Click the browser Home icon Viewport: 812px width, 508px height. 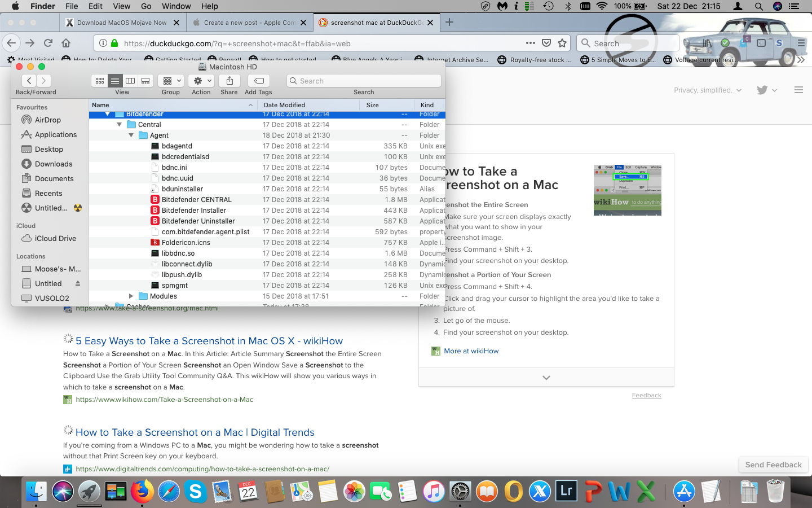point(66,43)
